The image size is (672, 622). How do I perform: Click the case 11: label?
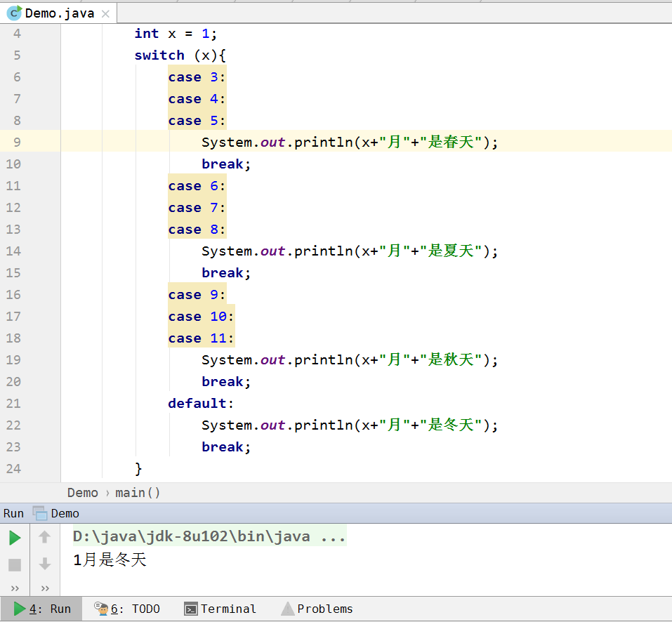coord(201,338)
